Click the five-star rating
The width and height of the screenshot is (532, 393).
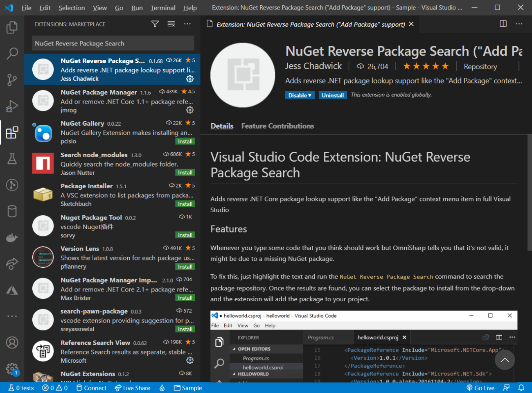pos(426,66)
